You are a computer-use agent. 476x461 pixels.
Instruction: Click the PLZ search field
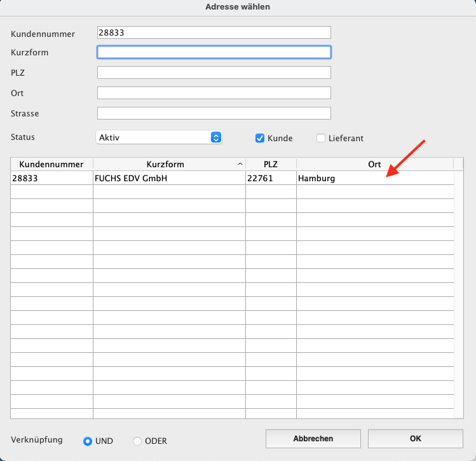click(214, 72)
